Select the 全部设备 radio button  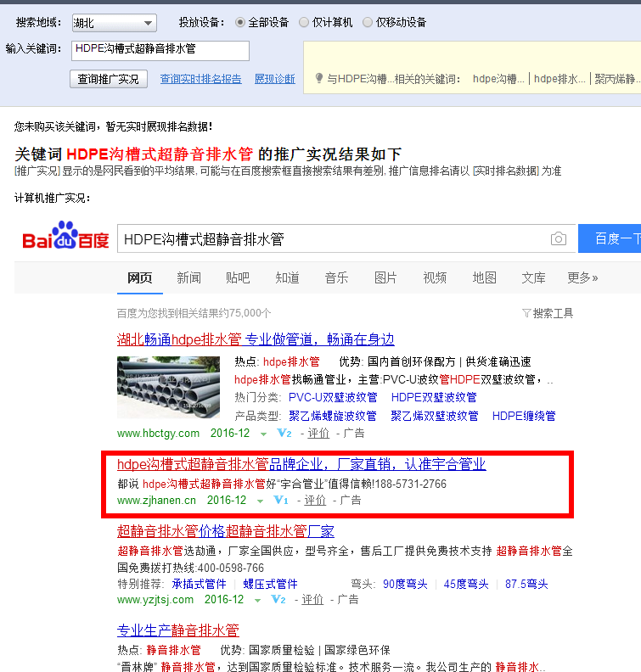[240, 22]
